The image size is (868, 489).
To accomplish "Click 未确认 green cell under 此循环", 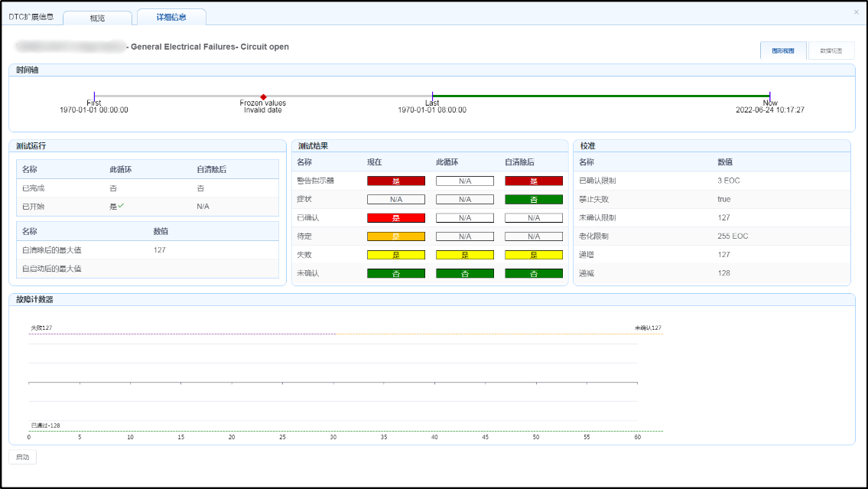I will click(x=465, y=273).
